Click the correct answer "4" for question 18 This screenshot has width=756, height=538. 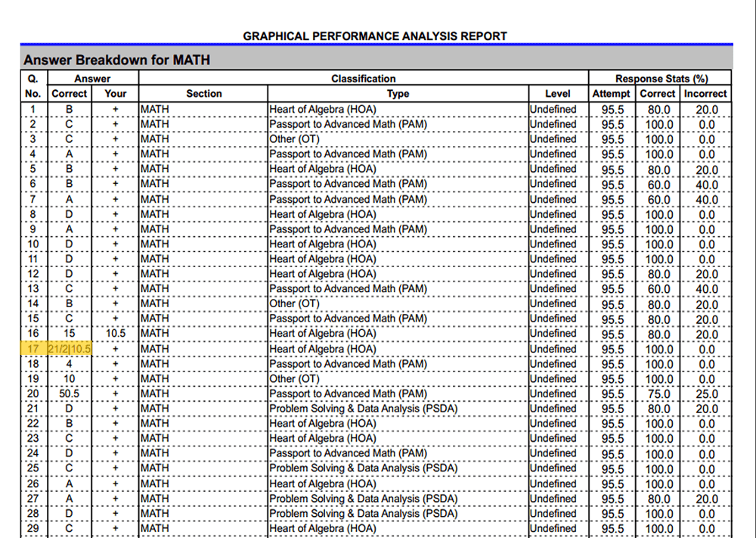pyautogui.click(x=69, y=364)
